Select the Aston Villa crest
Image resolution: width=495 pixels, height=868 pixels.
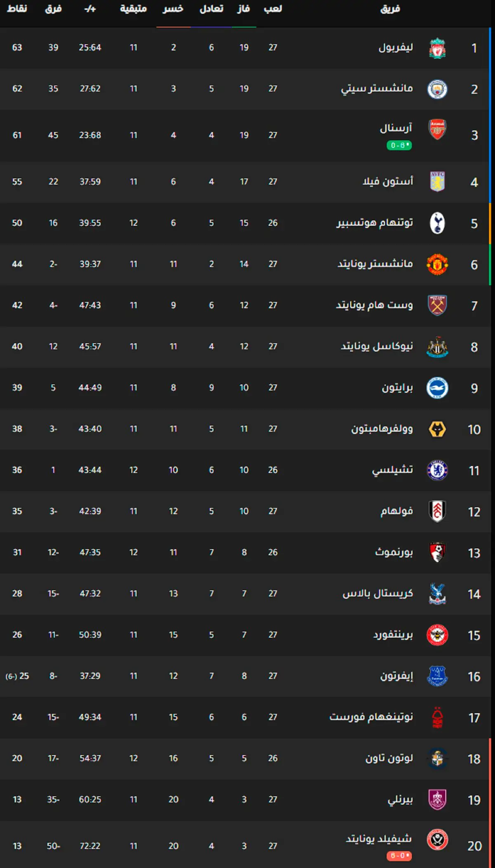pos(437,182)
